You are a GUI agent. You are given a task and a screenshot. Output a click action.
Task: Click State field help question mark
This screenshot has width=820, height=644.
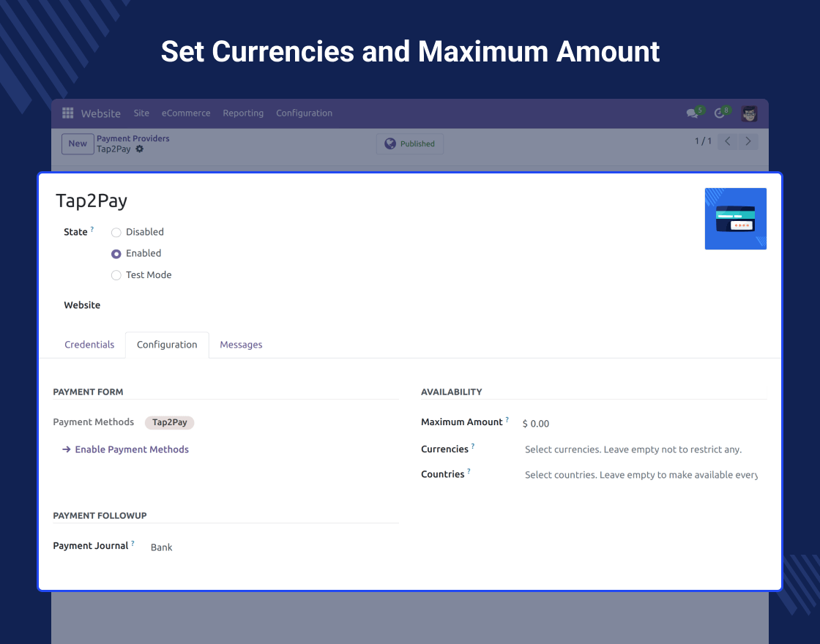(x=92, y=229)
